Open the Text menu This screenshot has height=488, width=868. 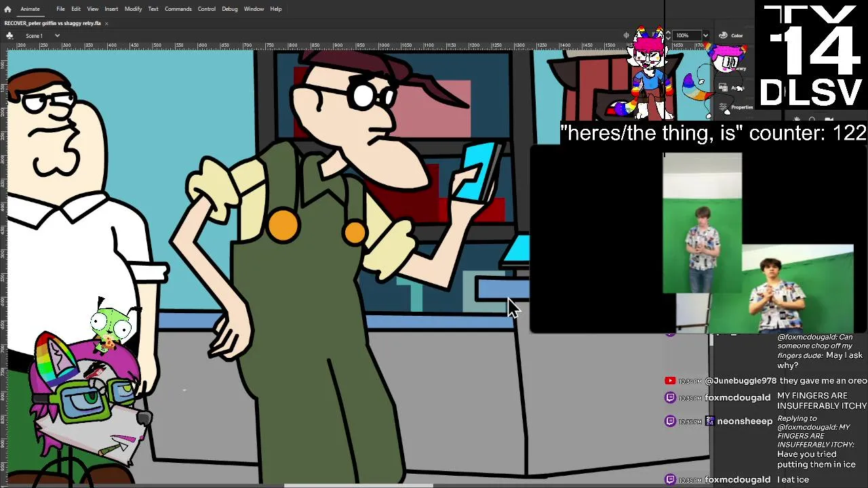pos(153,9)
